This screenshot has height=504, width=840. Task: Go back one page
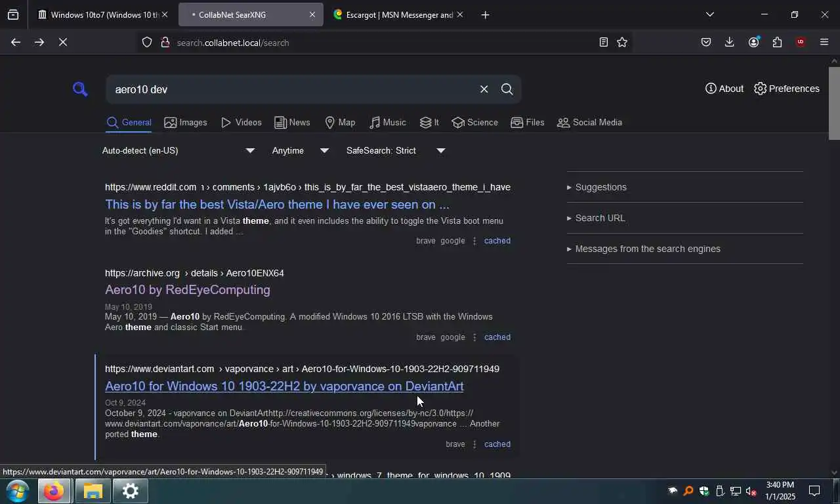coord(16,42)
